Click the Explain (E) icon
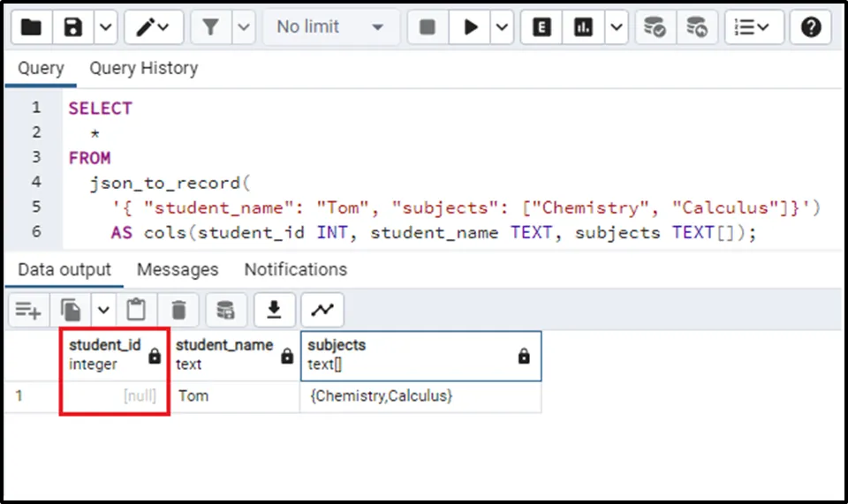Viewport: 848px width, 504px height. (x=541, y=27)
